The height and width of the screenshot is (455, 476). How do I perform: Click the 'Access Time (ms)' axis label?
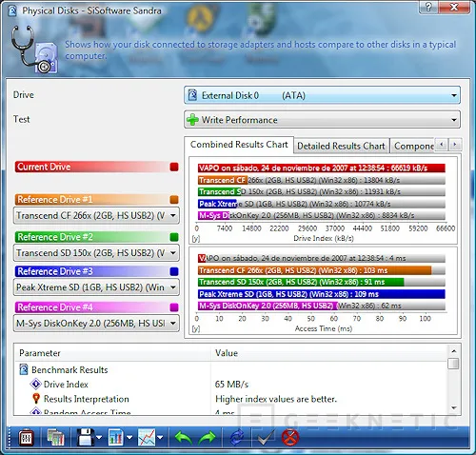click(x=324, y=328)
